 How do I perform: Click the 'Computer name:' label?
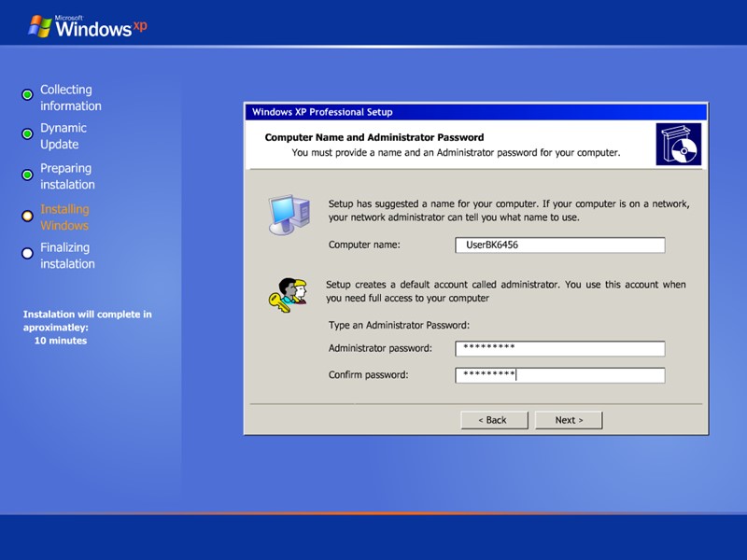click(x=364, y=245)
